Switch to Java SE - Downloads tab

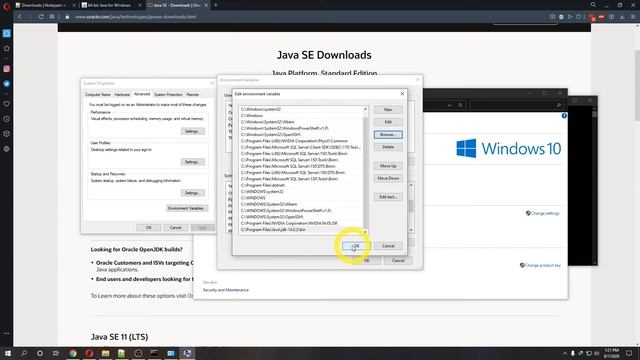177,5
